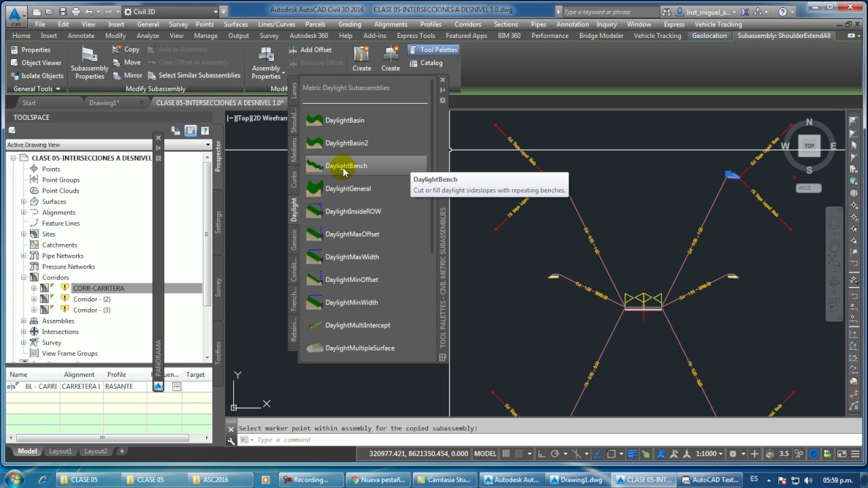Viewport: 868px width, 488px height.
Task: Toggle lineweight display in the status bar
Action: pos(632,453)
